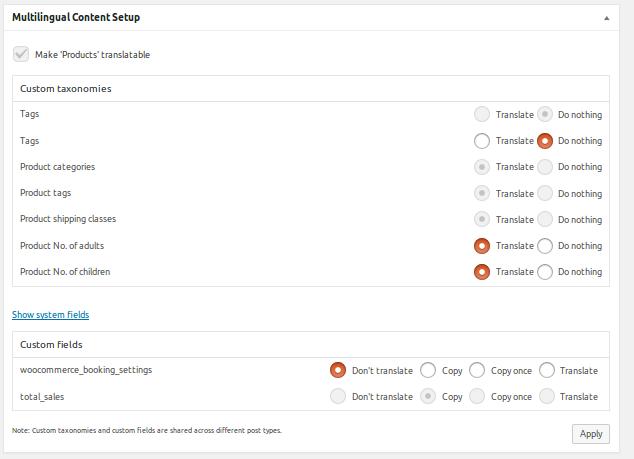Select Translate for Product categories
The height and width of the screenshot is (459, 634).
[482, 167]
